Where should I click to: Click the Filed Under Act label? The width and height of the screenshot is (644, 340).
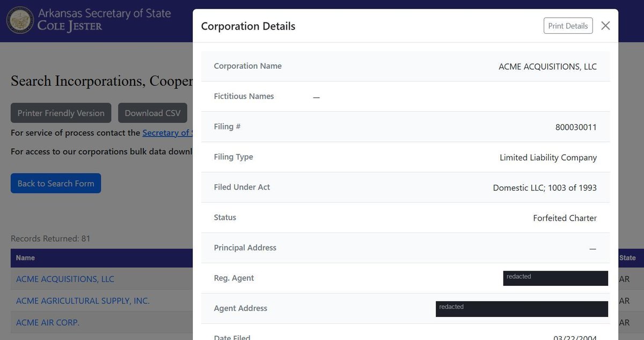(242, 187)
